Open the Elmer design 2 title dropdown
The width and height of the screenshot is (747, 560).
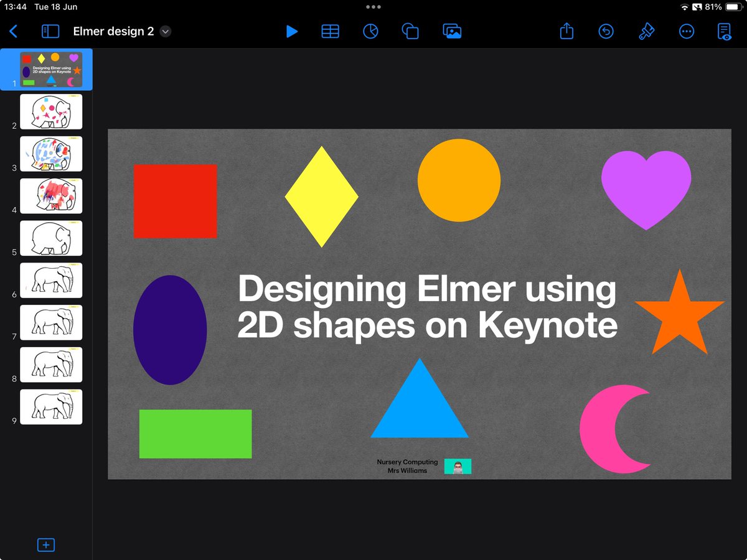pos(166,32)
